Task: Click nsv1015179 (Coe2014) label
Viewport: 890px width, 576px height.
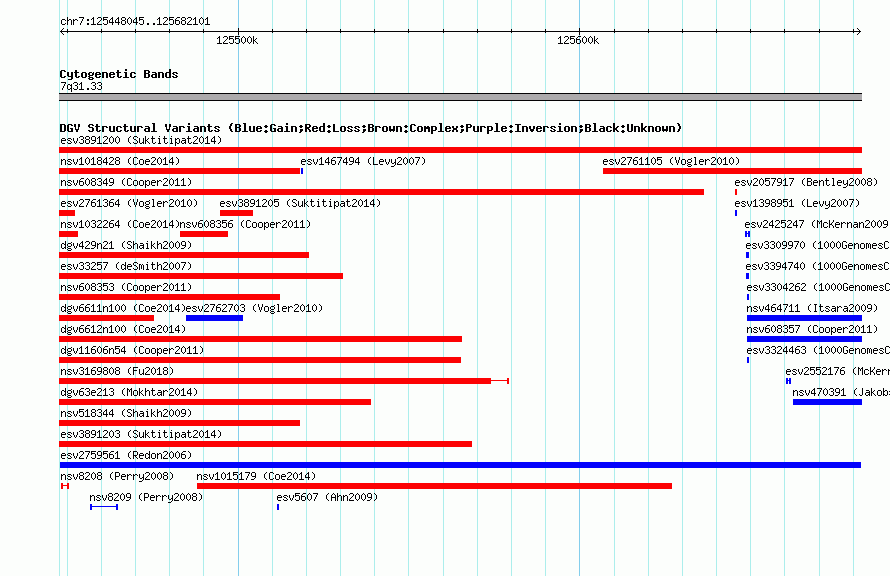Action: [x=256, y=476]
